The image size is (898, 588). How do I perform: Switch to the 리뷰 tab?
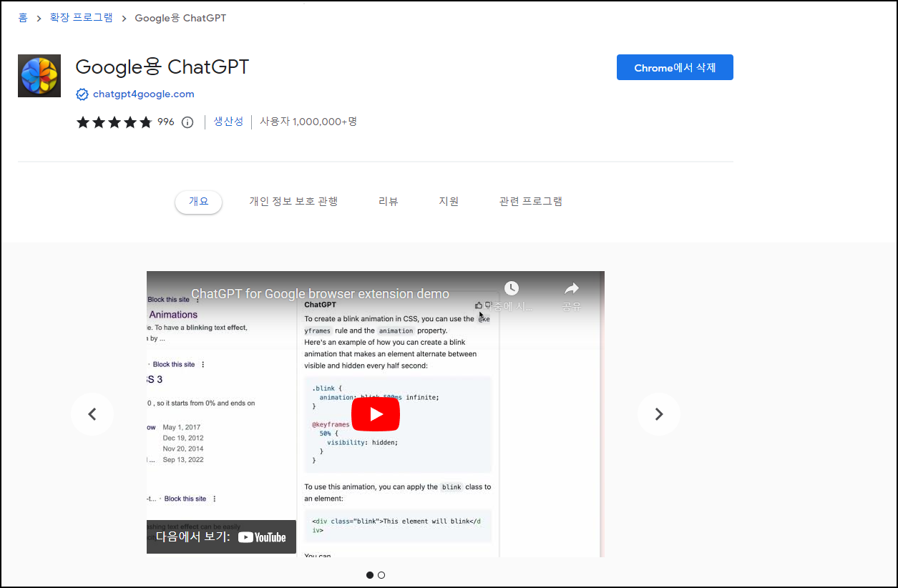tap(388, 202)
